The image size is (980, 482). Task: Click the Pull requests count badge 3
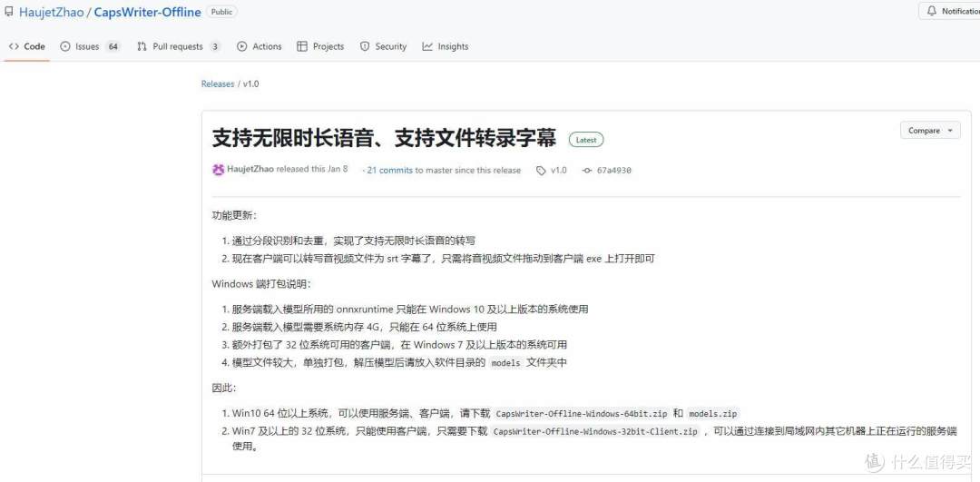[215, 46]
